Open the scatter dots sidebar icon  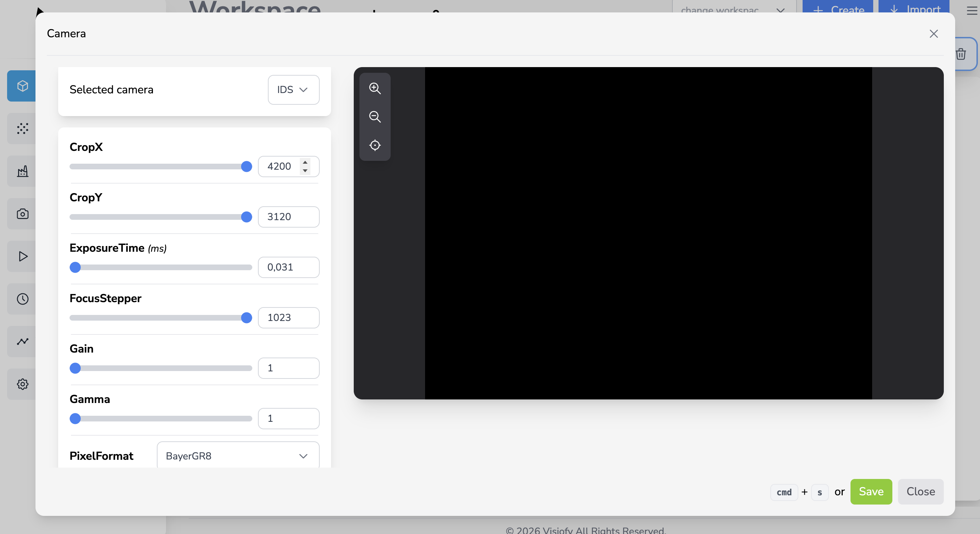click(x=22, y=129)
